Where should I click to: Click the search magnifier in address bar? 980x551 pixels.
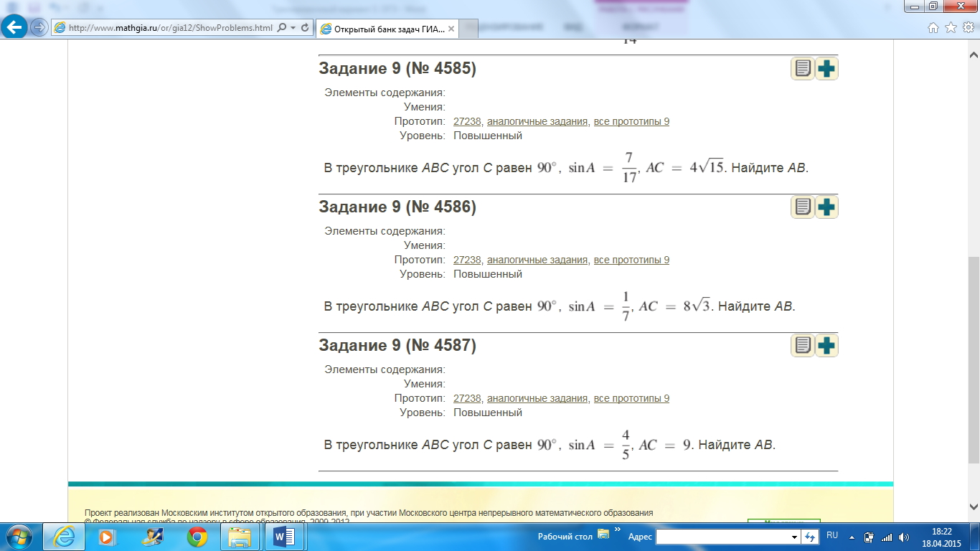click(281, 28)
